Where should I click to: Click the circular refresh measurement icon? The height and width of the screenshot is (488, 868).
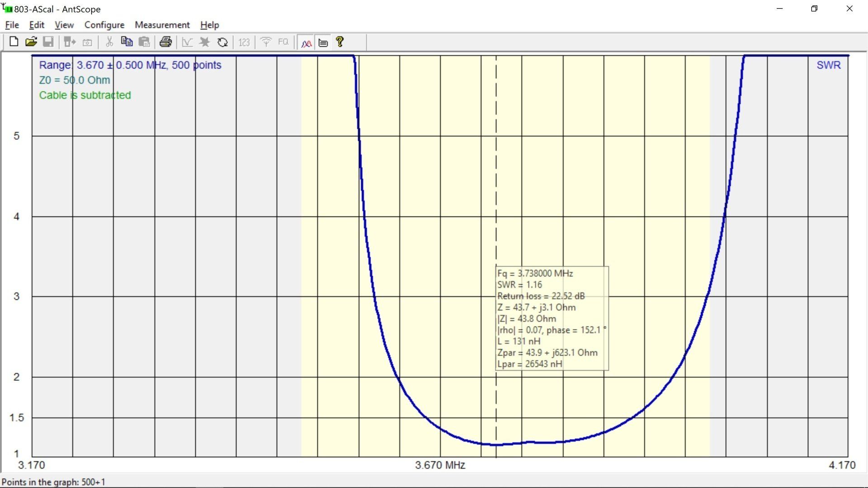coord(222,42)
